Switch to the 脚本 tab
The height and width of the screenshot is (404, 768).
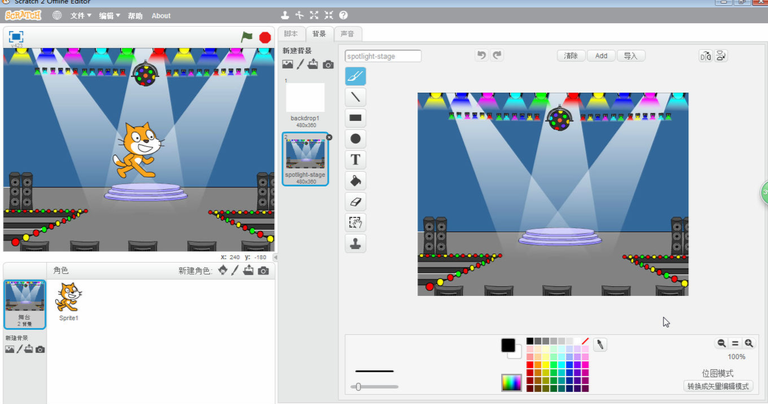click(291, 34)
